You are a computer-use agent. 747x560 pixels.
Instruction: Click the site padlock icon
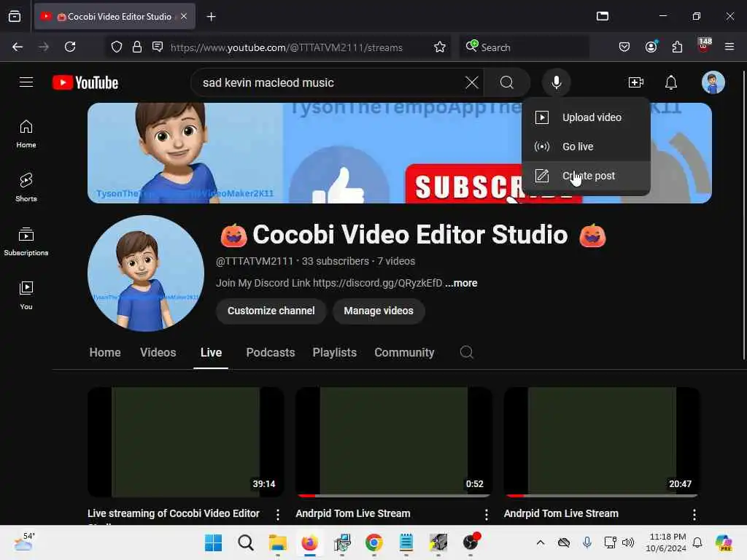(136, 47)
